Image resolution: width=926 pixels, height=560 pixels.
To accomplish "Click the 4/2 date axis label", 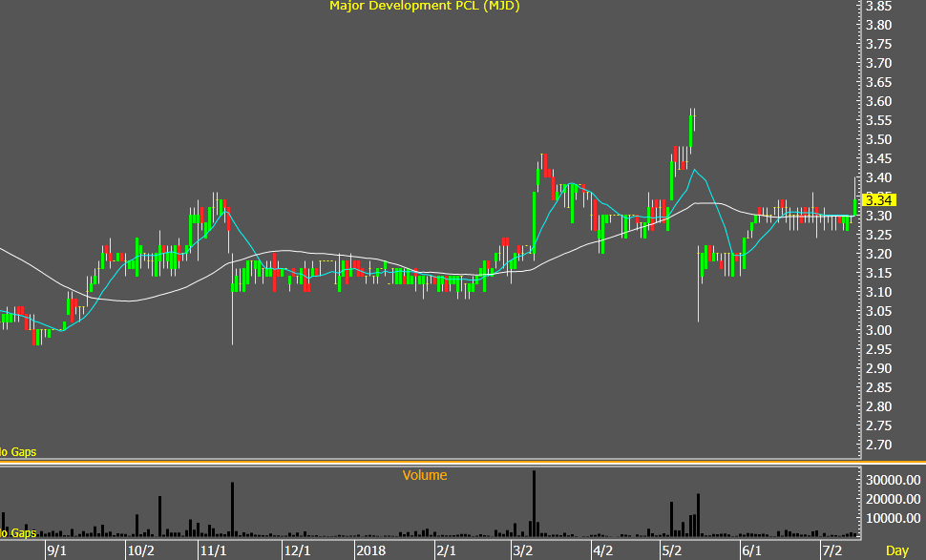I will 602,550.
